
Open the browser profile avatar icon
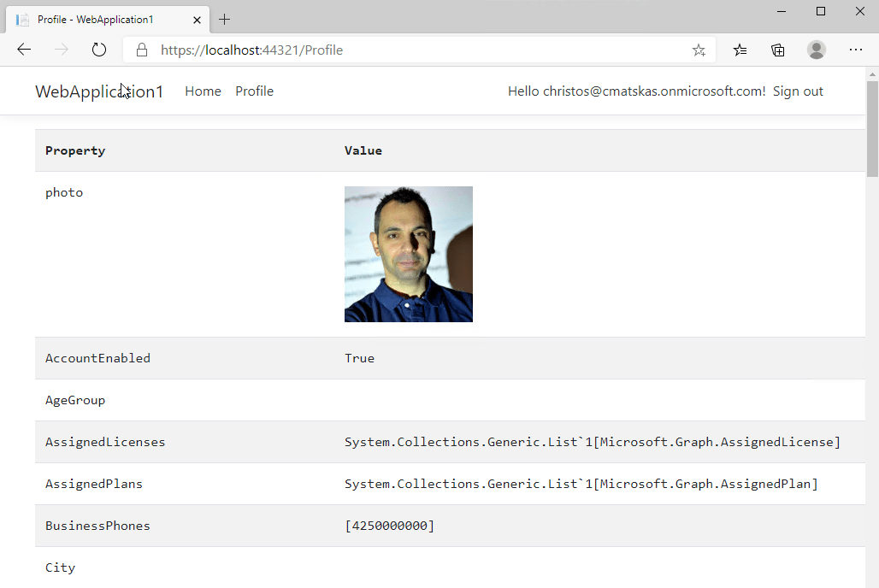click(x=817, y=50)
